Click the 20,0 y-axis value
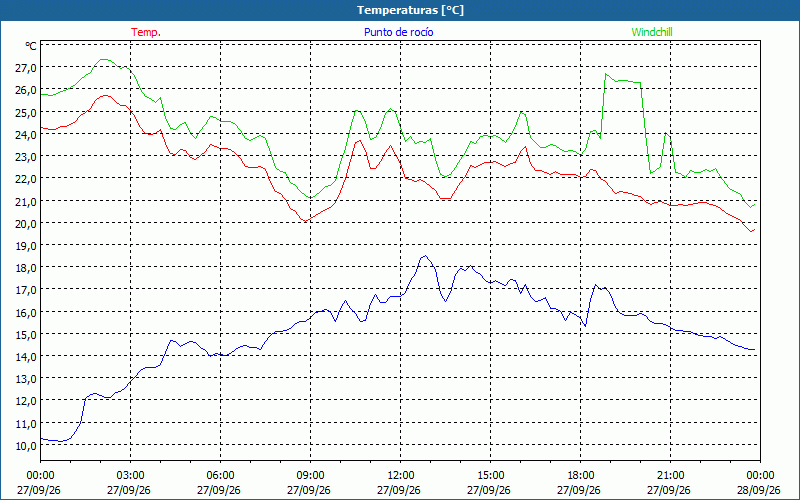The width and height of the screenshot is (800, 500). pos(26,223)
